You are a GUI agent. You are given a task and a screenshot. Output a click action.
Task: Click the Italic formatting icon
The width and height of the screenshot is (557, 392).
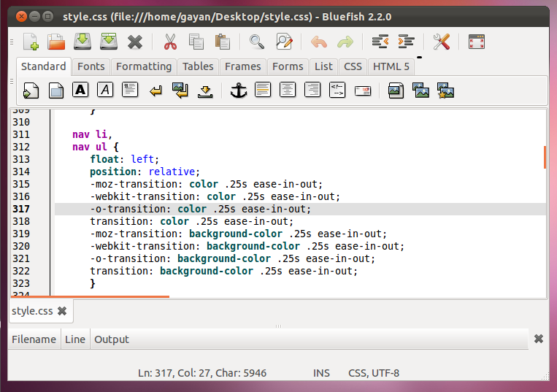click(105, 91)
